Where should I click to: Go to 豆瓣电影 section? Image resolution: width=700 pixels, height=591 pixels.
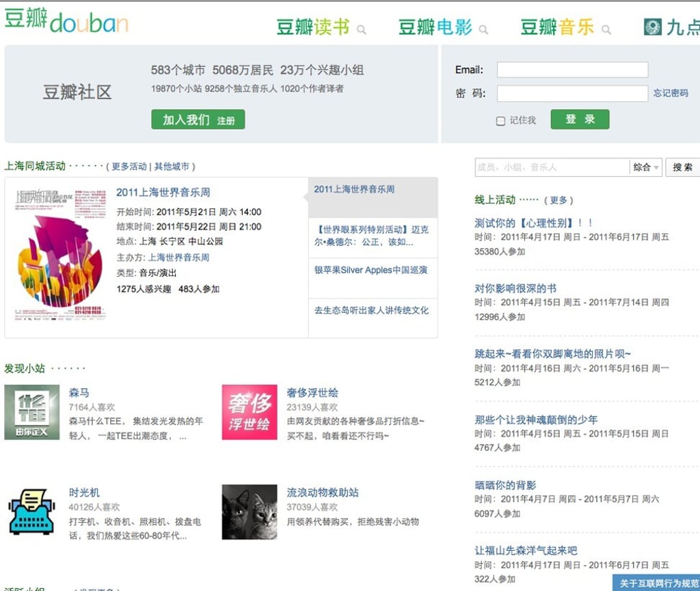click(435, 27)
